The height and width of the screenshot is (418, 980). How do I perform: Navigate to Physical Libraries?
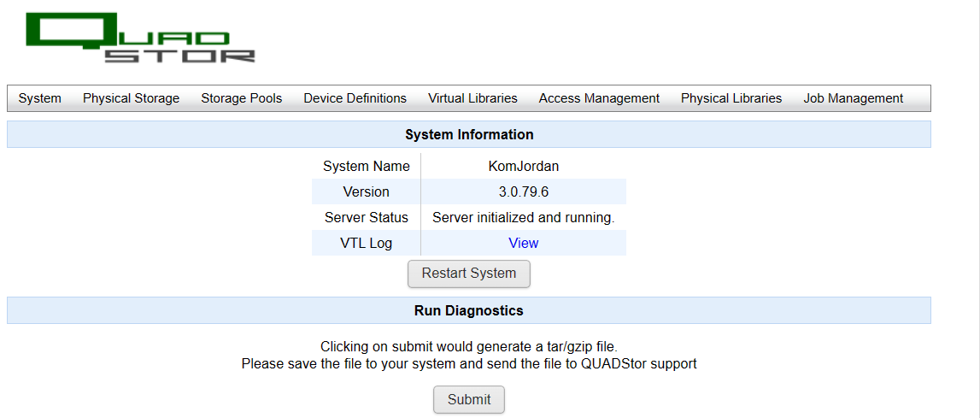pyautogui.click(x=731, y=98)
